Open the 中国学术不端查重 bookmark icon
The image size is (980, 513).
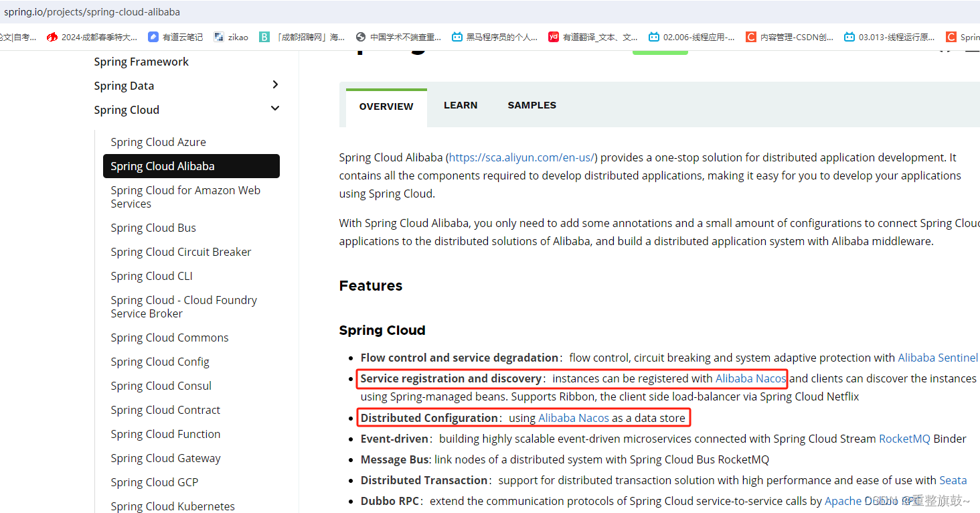(361, 38)
